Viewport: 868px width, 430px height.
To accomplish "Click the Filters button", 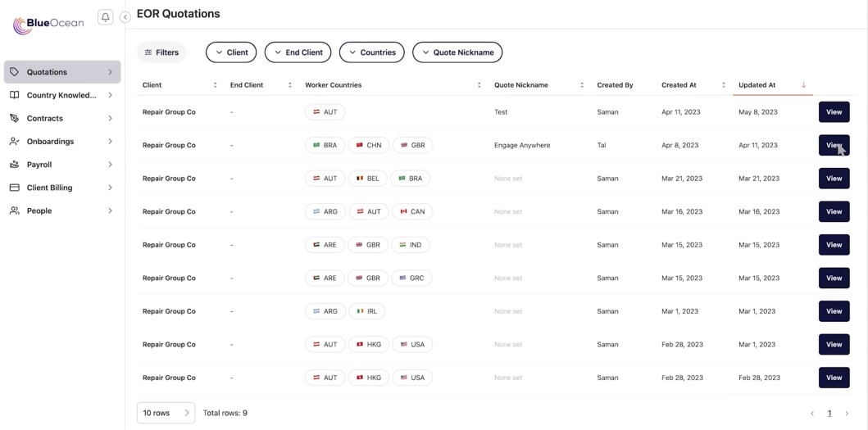I will [x=161, y=52].
